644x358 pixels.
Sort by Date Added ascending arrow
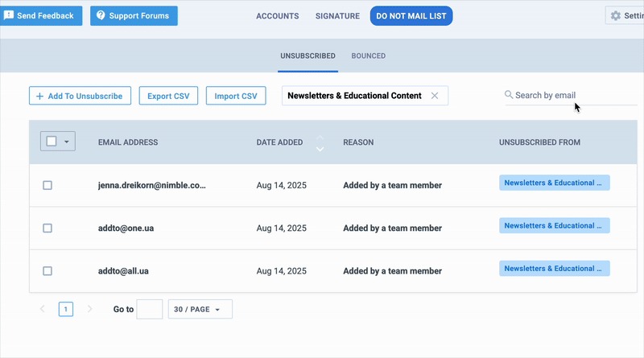coord(320,137)
